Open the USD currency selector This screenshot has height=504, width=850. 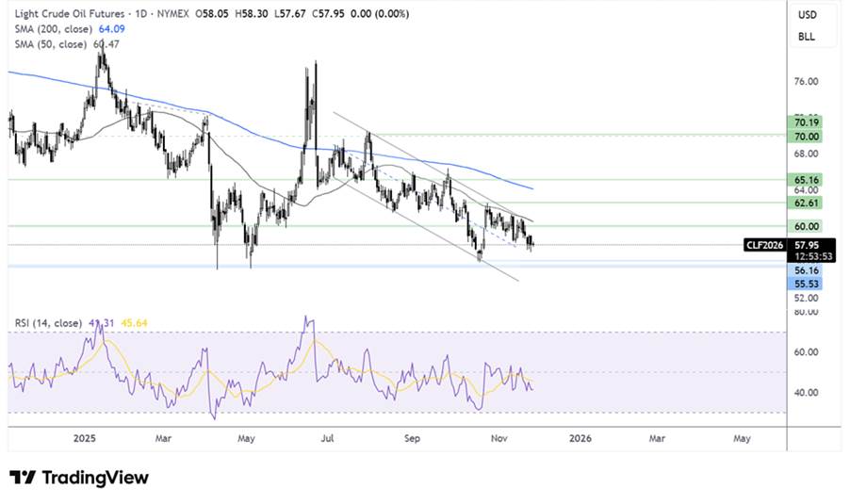click(x=807, y=15)
